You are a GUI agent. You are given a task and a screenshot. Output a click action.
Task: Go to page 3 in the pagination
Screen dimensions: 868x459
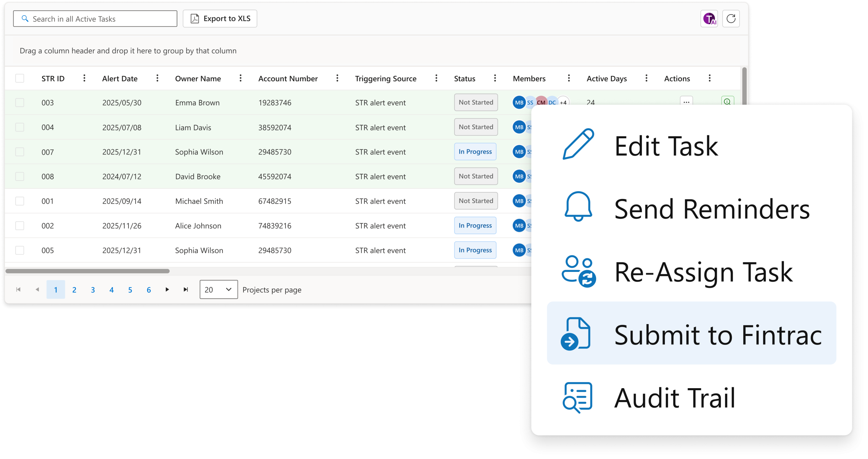click(93, 290)
